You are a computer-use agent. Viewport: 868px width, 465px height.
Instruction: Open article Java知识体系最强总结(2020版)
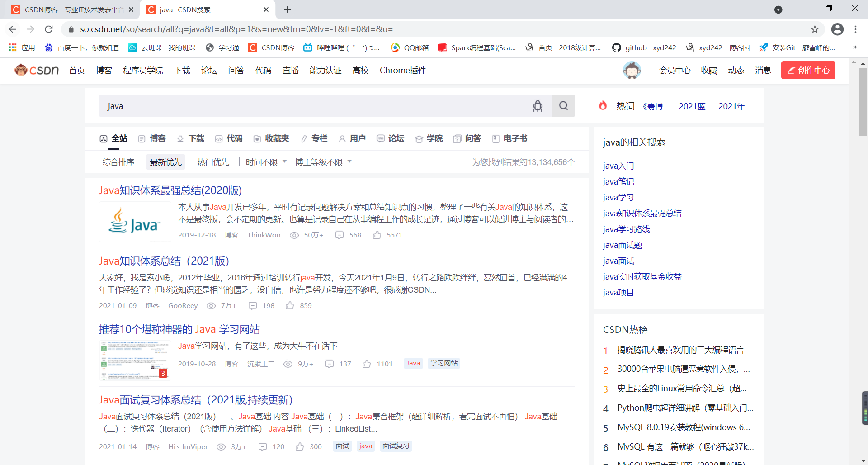point(170,190)
